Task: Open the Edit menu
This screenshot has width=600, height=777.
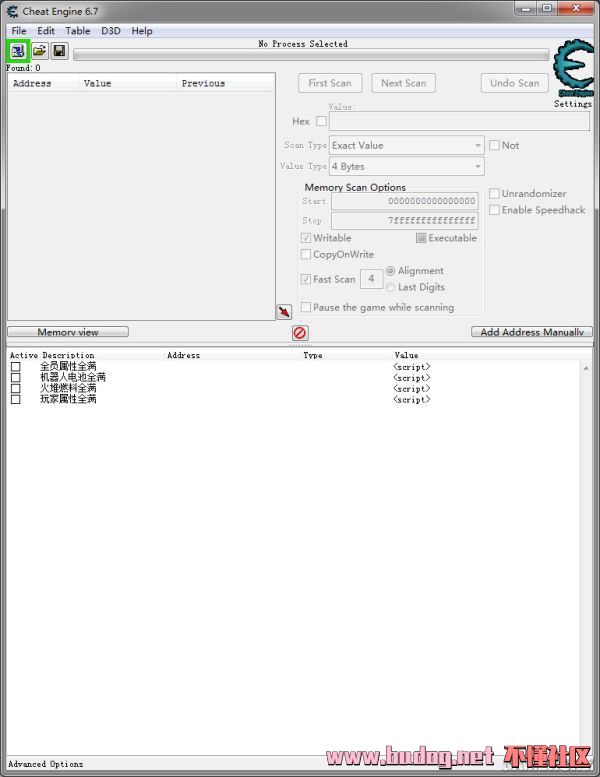Action: (46, 31)
